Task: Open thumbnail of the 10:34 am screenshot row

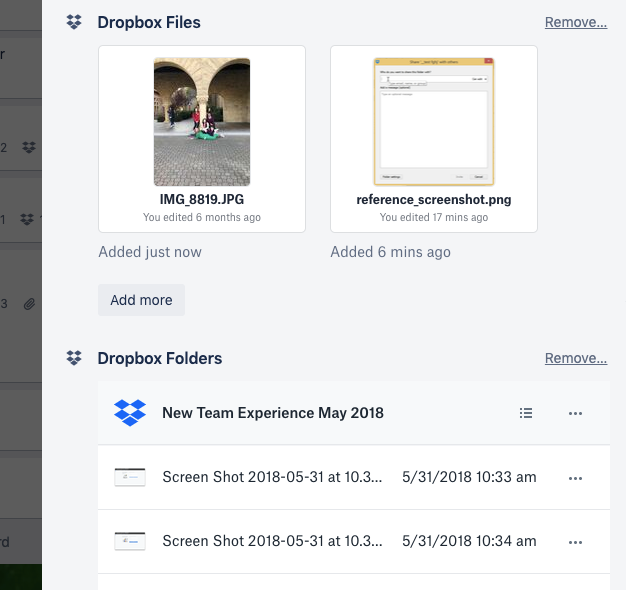Action: point(130,541)
